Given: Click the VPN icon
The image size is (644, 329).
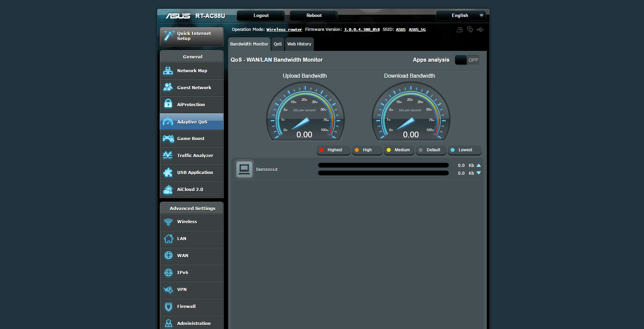Looking at the screenshot, I should pos(168,289).
